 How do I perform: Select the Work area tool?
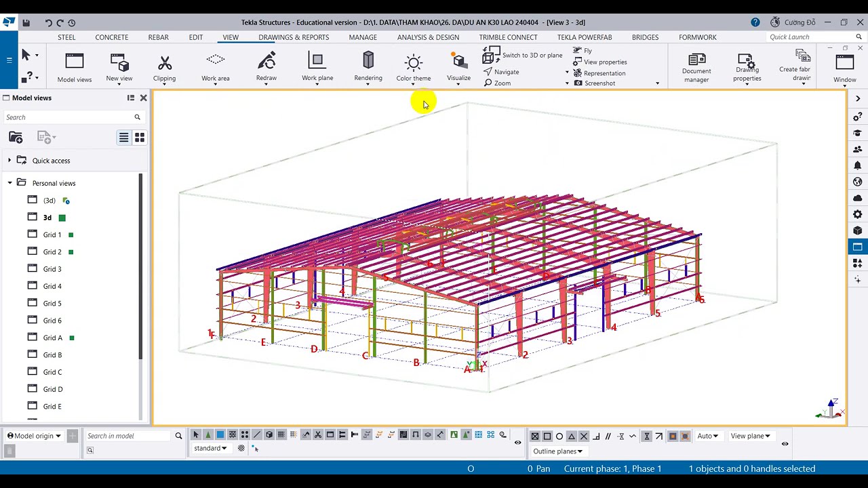click(x=215, y=68)
